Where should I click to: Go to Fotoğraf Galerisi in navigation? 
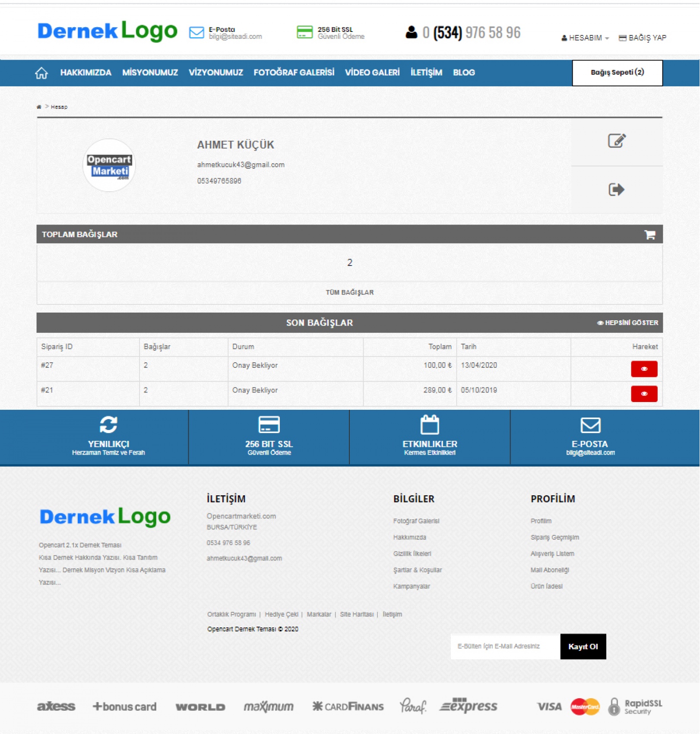294,73
